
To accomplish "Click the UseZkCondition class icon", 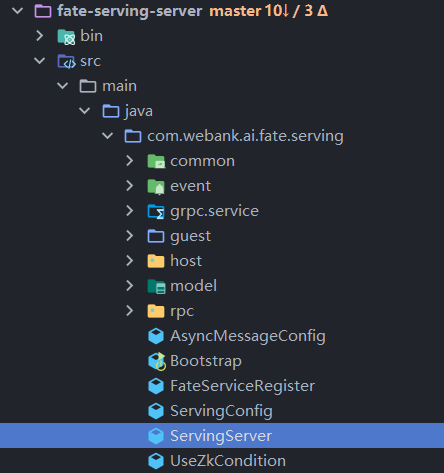I will point(156,461).
